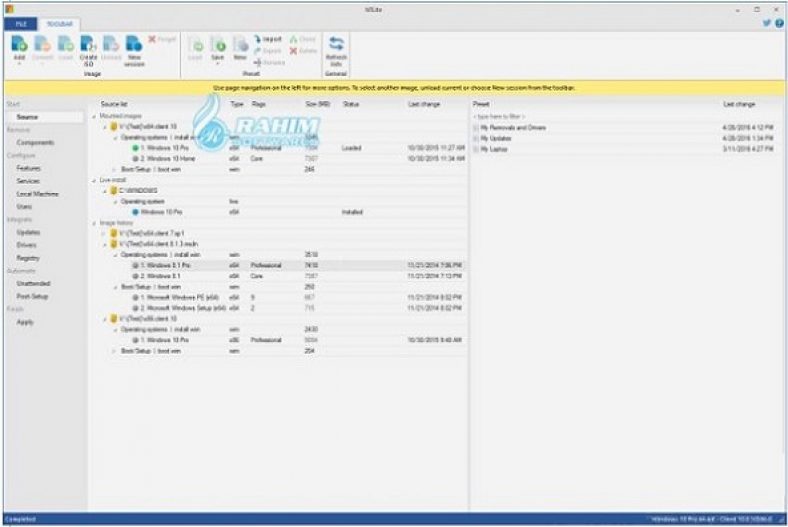Click the blue dot of installed Windows 10 Pro
788x527 pixels.
(x=135, y=212)
